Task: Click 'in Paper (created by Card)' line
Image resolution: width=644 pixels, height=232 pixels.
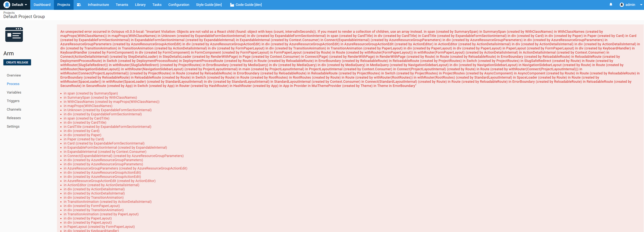Action: click(84, 139)
